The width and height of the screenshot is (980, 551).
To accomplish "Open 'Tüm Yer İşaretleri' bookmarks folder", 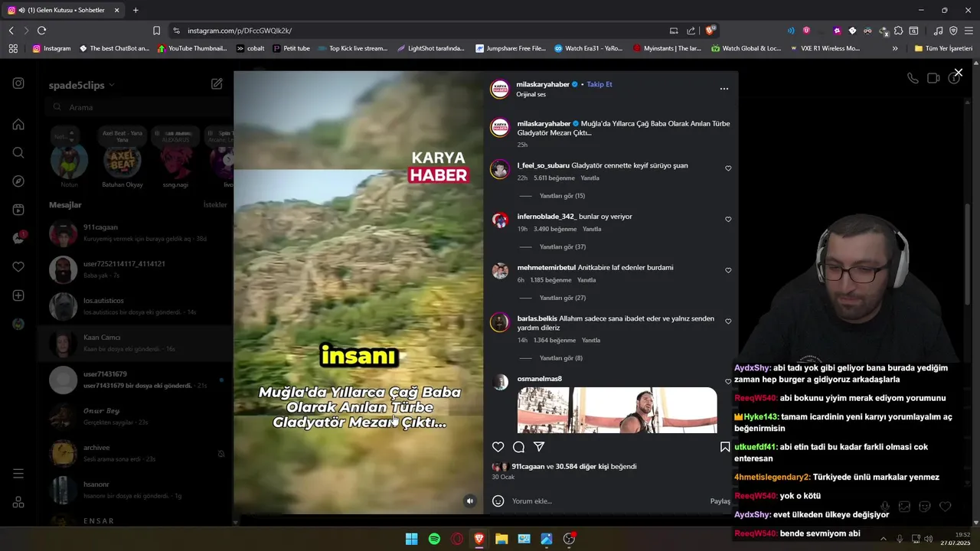I will click(943, 48).
